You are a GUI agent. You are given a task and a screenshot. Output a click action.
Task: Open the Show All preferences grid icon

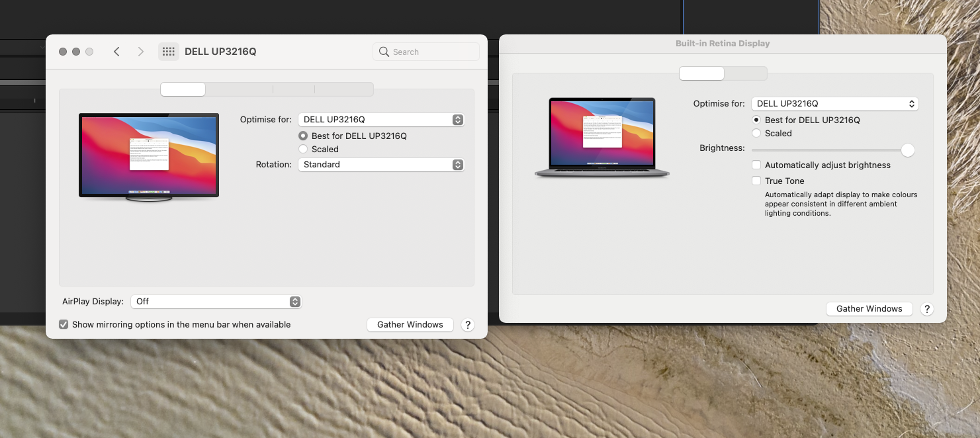tap(168, 52)
